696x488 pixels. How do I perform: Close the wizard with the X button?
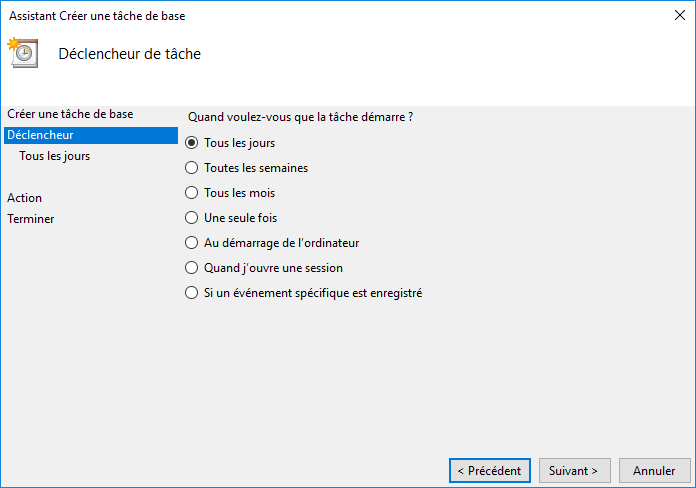(x=680, y=16)
